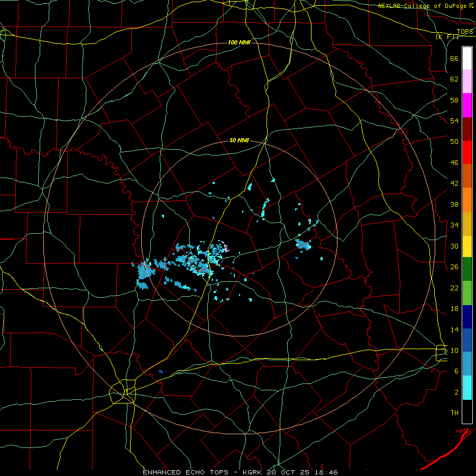Pick the cyan legend swatch
The height and width of the screenshot is (476, 476).
pyautogui.click(x=467, y=388)
